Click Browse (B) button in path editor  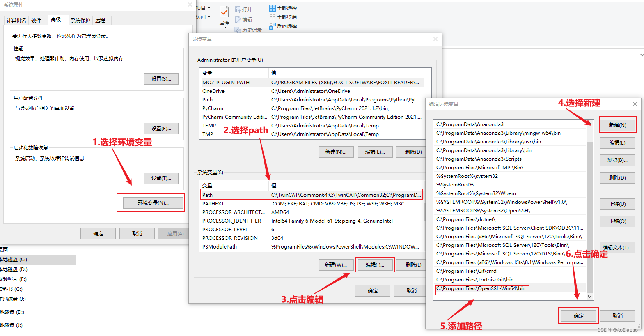[617, 160]
